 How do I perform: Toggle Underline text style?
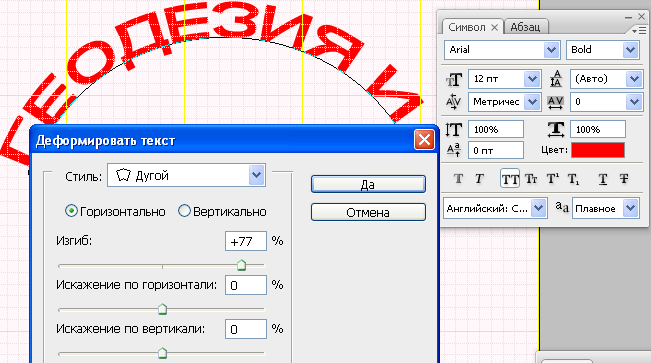[x=603, y=179]
